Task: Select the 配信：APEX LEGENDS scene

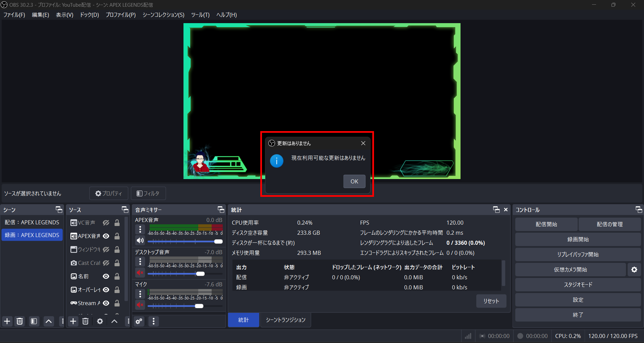Action: [32, 222]
